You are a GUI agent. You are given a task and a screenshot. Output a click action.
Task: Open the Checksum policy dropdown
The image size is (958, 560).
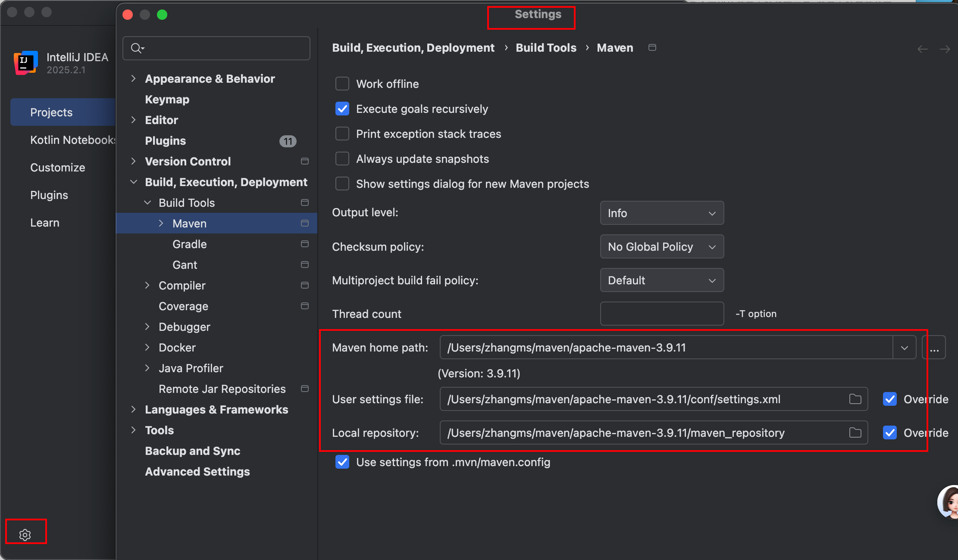[x=662, y=246]
